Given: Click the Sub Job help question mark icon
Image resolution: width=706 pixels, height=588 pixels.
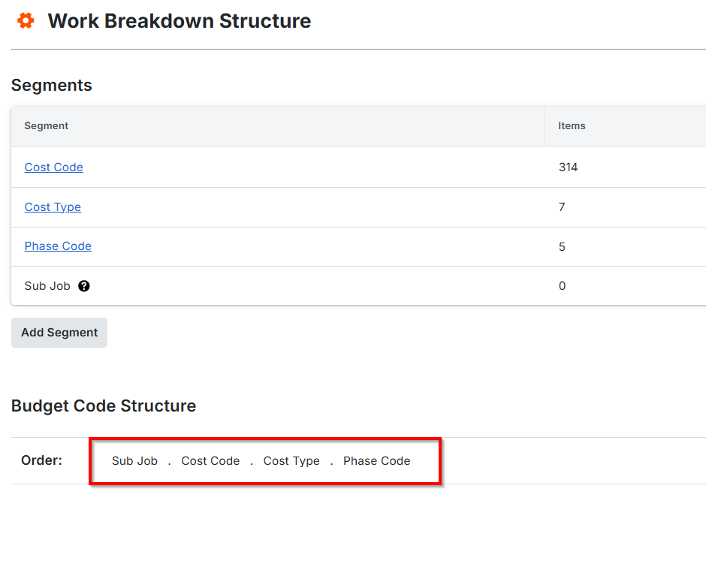Looking at the screenshot, I should click(x=84, y=286).
